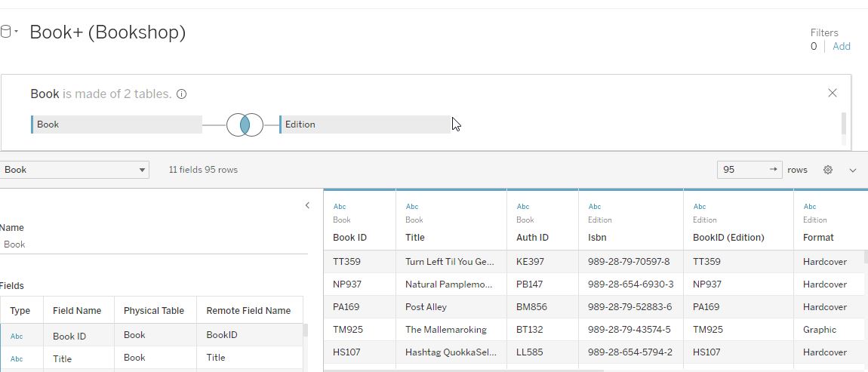Click the Format column header
The width and height of the screenshot is (868, 372).
coord(818,237)
